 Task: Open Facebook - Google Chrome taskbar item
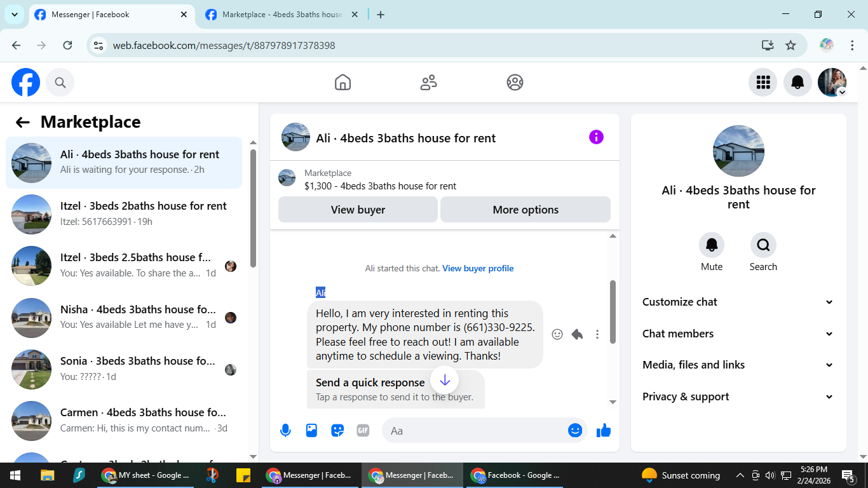515,475
